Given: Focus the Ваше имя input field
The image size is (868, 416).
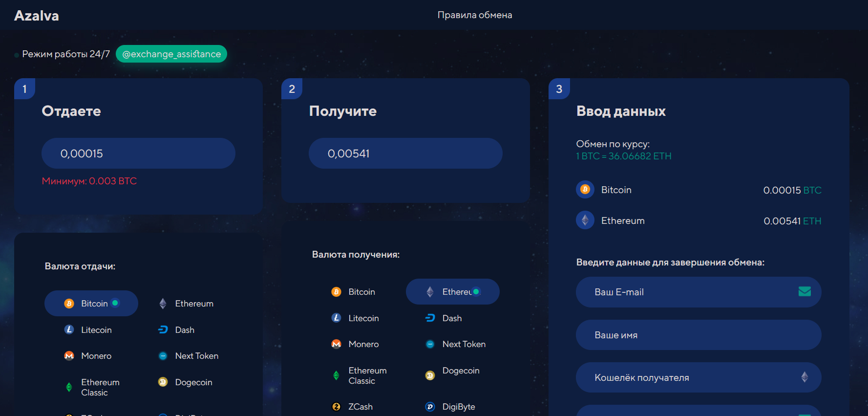Looking at the screenshot, I should [x=698, y=335].
